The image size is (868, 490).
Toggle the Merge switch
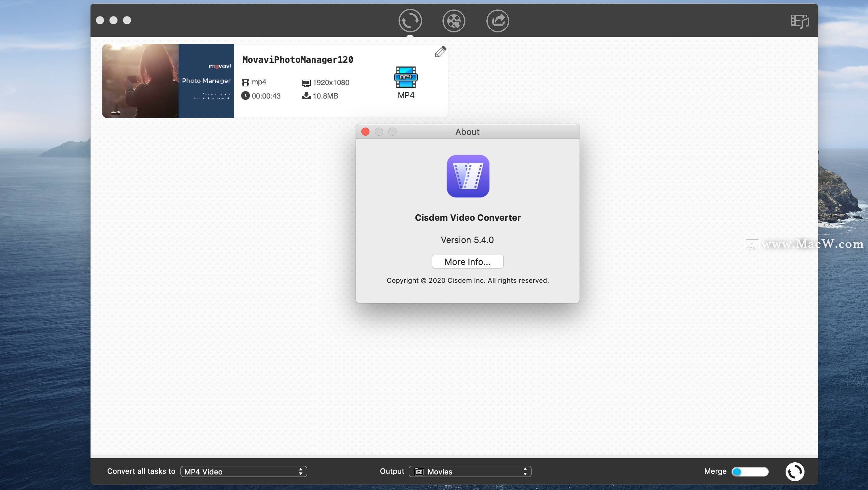pyautogui.click(x=750, y=471)
